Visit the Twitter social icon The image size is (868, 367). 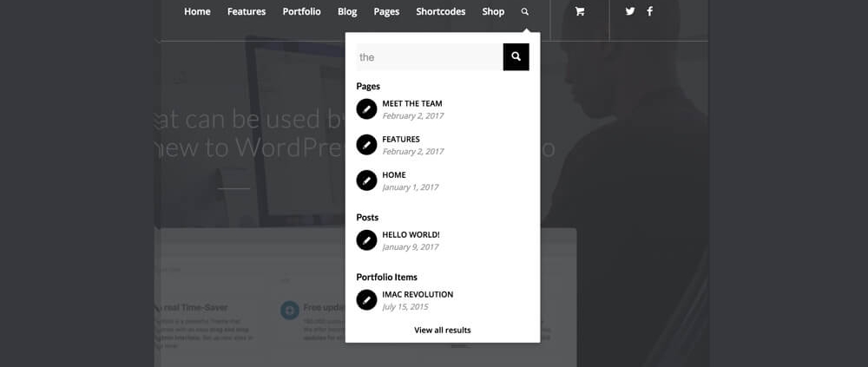tap(630, 11)
